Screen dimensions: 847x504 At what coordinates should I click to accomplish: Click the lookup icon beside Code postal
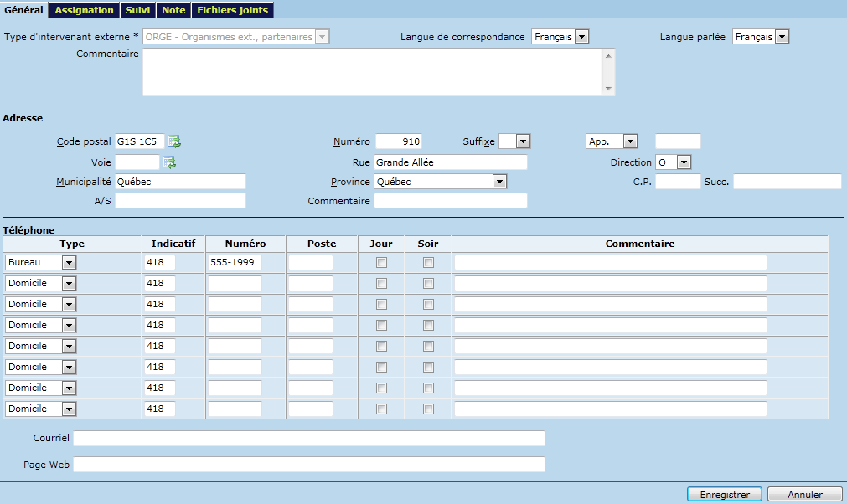pos(175,141)
